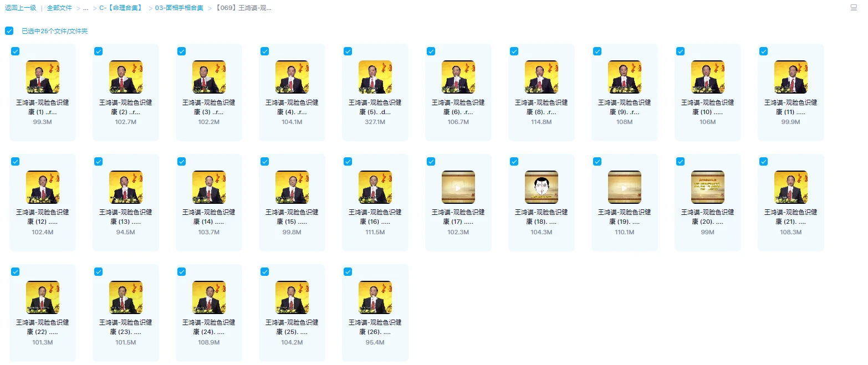868x365 pixels.
Task: Uncheck the checkbox on file 观脸色识健康 (26)
Action: tap(348, 271)
